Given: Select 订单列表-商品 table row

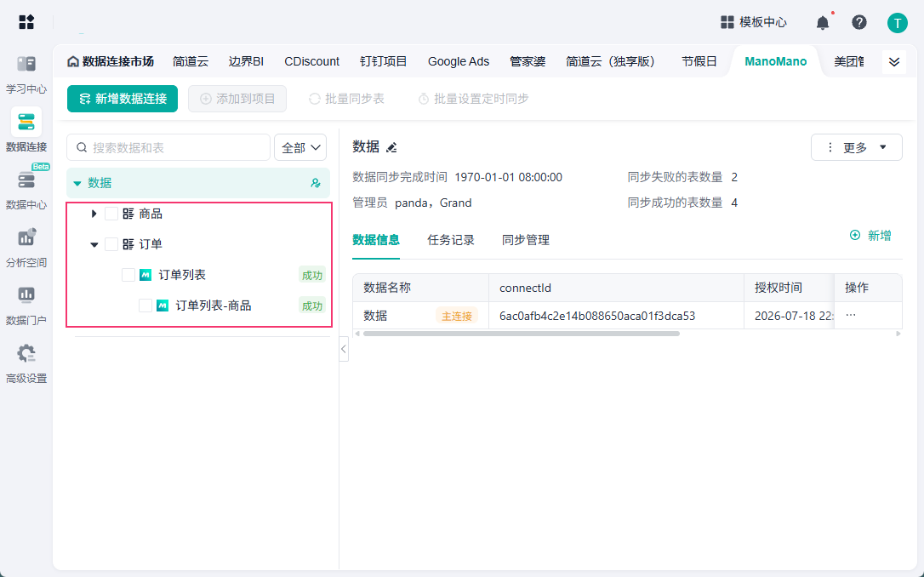Looking at the screenshot, I should click(198, 306).
